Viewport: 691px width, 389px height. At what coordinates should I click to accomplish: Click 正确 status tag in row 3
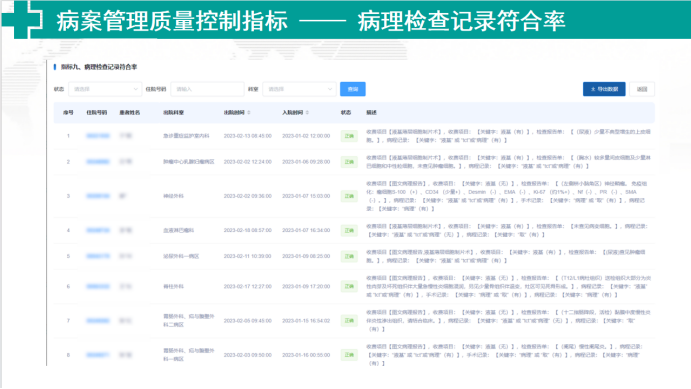click(x=349, y=196)
